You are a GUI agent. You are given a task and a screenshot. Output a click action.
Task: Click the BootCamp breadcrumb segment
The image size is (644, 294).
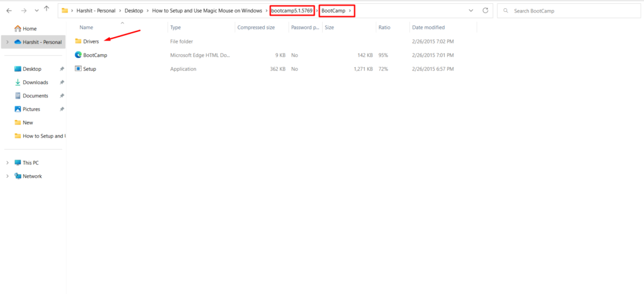pos(333,11)
